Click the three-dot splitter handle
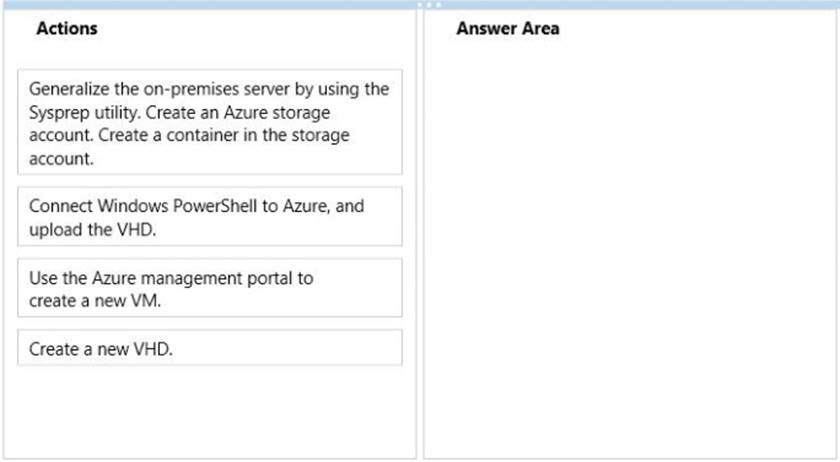The height and width of the screenshot is (462, 840). [x=429, y=5]
